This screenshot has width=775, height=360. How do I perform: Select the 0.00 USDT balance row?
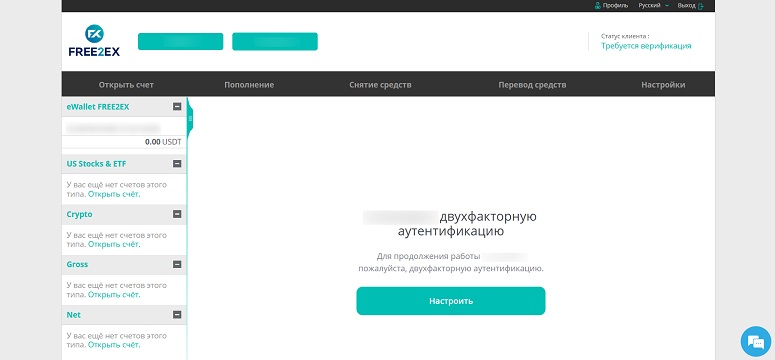124,142
